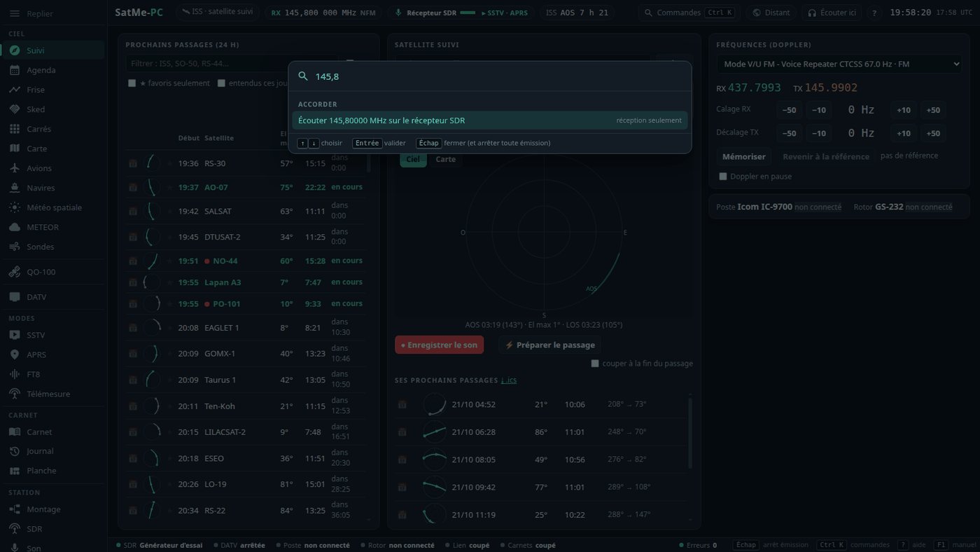Open the Sked section in the sidebar
980x552 pixels.
coord(53,109)
